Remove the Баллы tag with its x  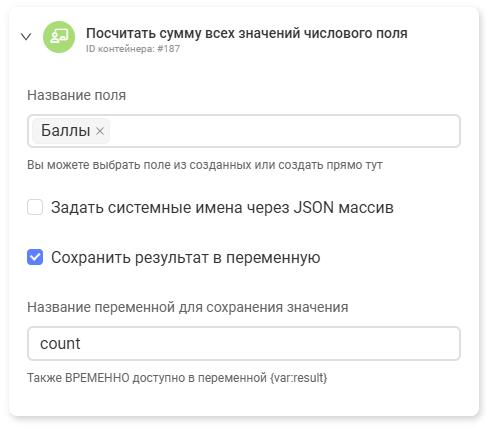pos(100,131)
